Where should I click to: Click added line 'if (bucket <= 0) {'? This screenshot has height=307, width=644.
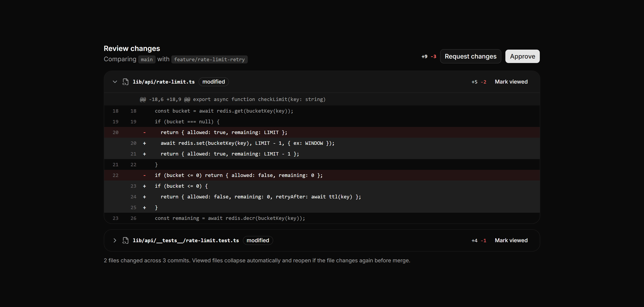pyautogui.click(x=322, y=186)
